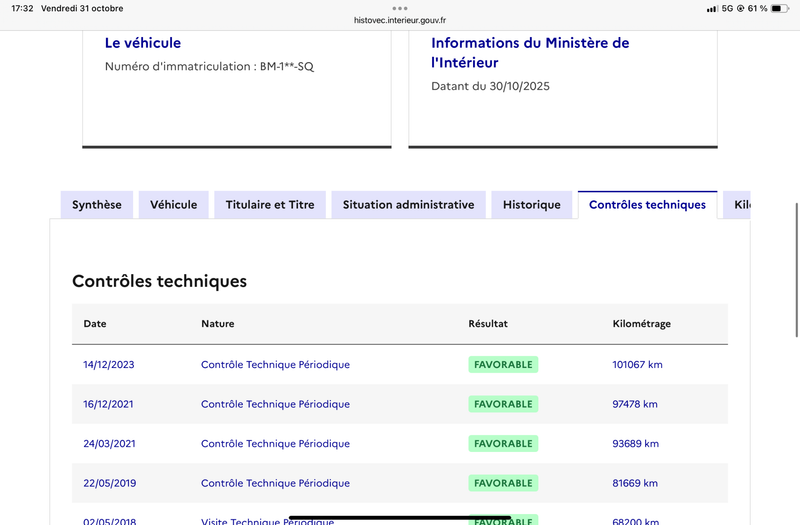
Task: Select the Titulaire et Titre tab
Action: pos(270,205)
